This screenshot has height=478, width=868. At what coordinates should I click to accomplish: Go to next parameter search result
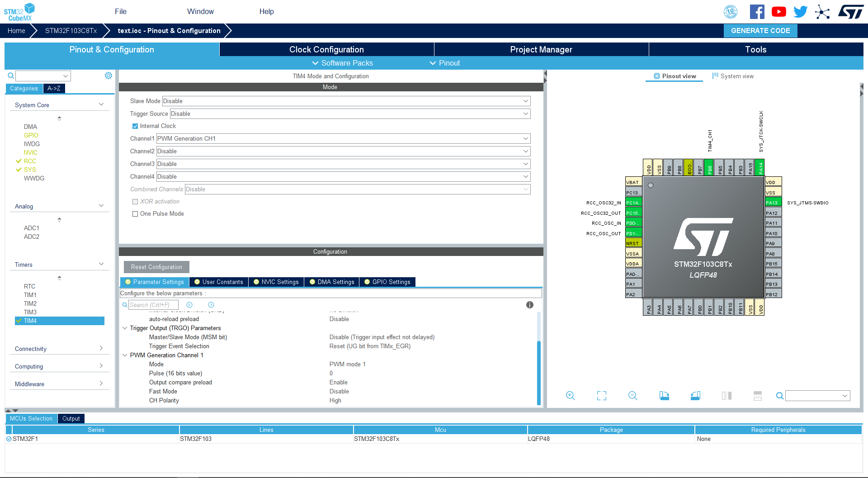(211, 305)
